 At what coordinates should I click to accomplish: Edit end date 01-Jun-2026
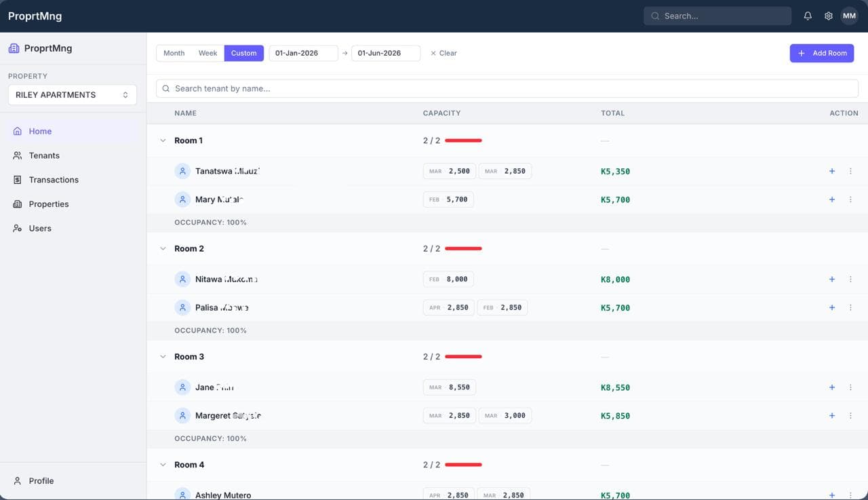pos(386,53)
